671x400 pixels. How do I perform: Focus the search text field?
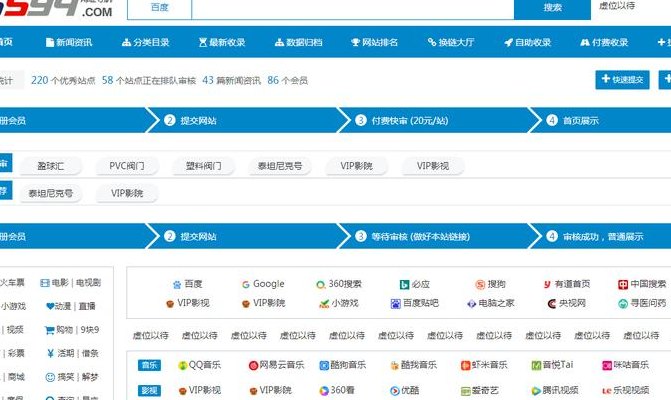(353, 8)
